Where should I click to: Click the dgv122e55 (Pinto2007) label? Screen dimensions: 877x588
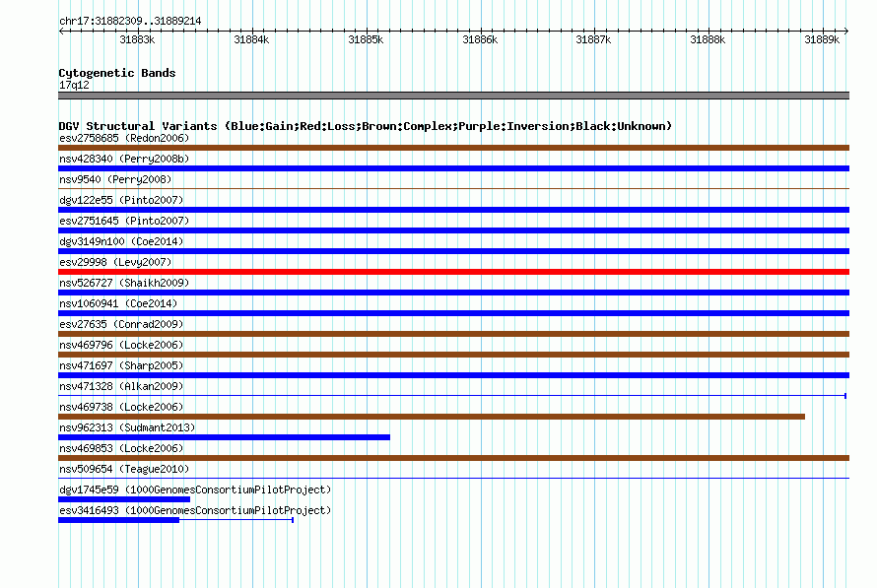click(x=121, y=200)
